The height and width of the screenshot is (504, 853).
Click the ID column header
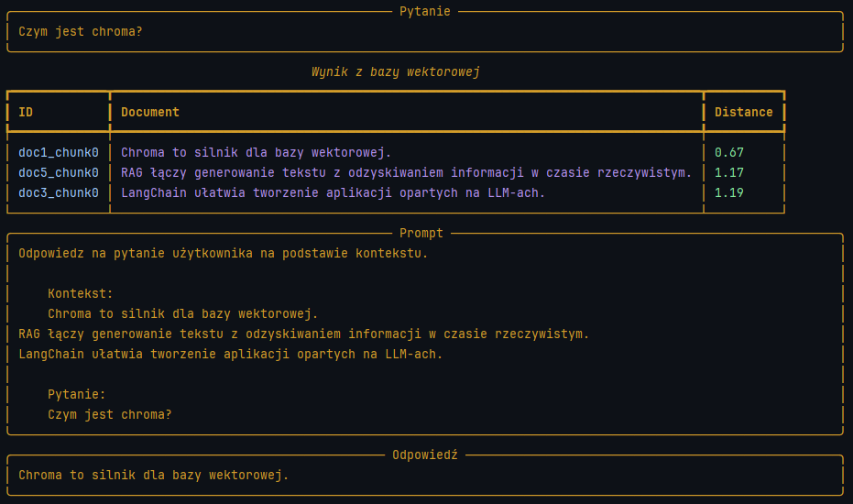pos(26,112)
